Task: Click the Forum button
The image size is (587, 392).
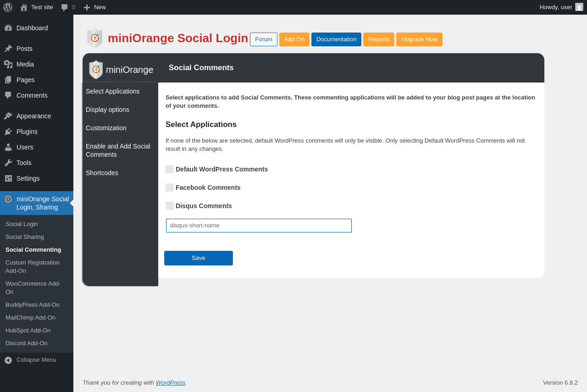Action: click(x=264, y=39)
